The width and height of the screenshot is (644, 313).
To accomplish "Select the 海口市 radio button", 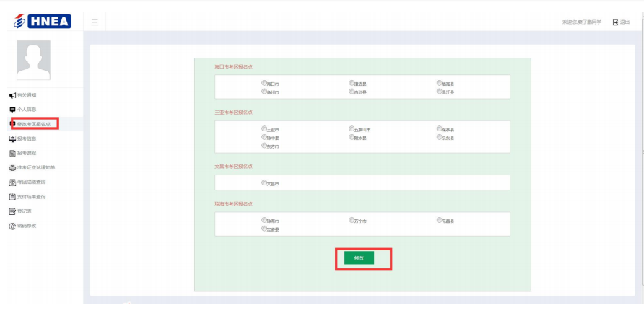I will pos(264,83).
